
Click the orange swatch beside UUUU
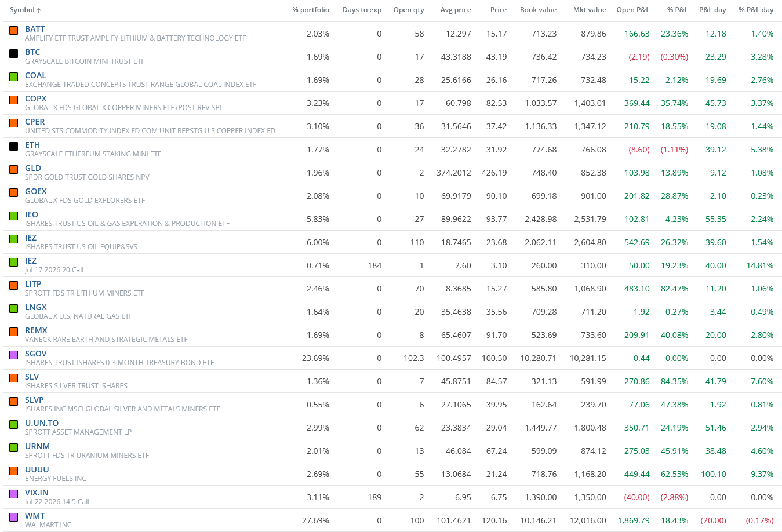tap(13, 471)
